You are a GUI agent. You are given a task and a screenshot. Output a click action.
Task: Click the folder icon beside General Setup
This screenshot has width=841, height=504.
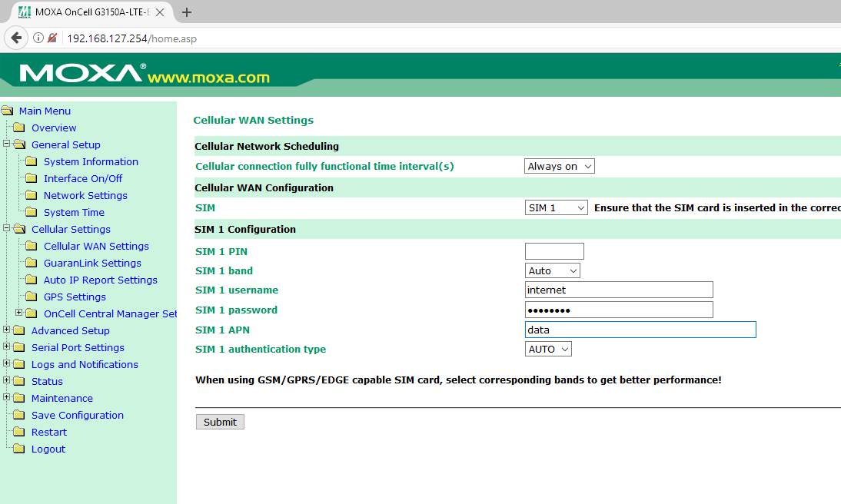[x=19, y=144]
